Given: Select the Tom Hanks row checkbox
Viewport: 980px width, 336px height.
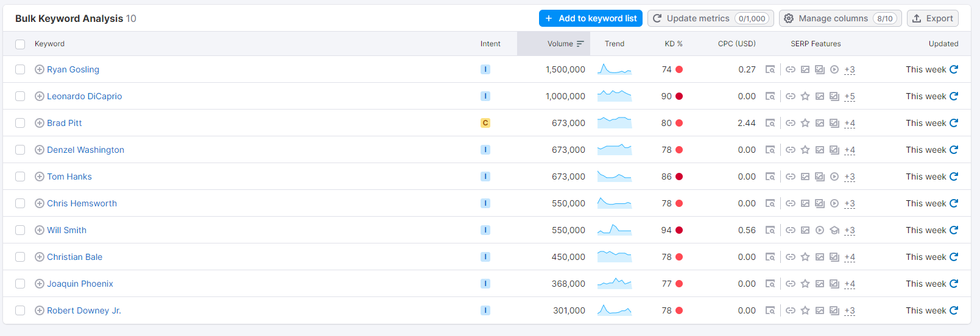Looking at the screenshot, I should coord(20,177).
